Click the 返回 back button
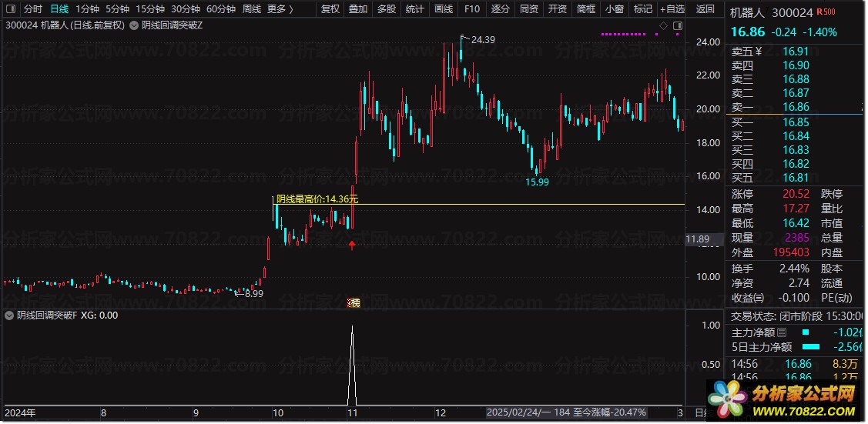 (705, 9)
